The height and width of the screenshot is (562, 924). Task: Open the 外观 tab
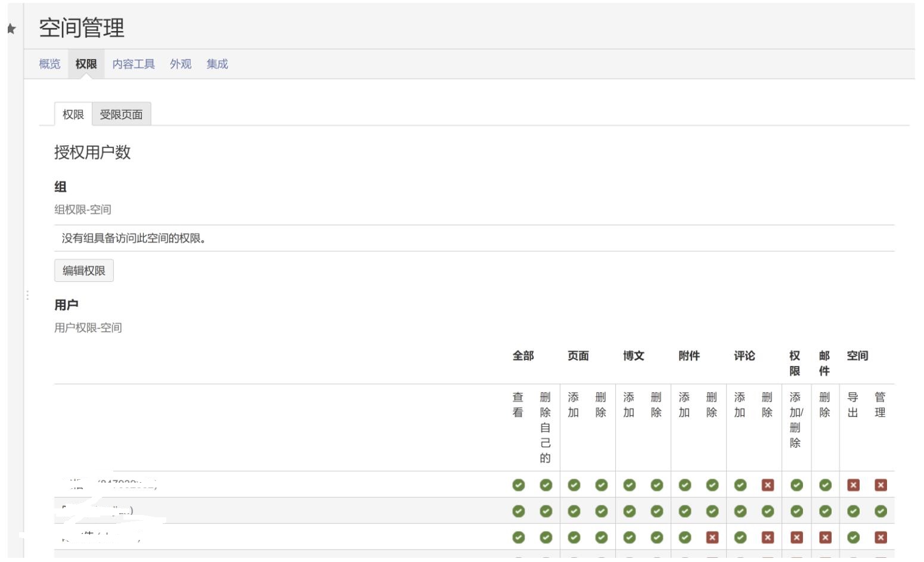(181, 64)
